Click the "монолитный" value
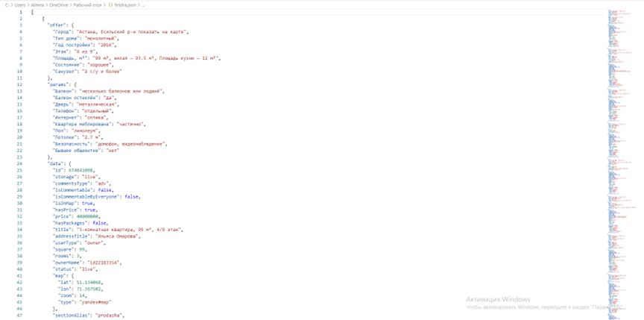This screenshot has height=320, width=644. tap(101, 38)
